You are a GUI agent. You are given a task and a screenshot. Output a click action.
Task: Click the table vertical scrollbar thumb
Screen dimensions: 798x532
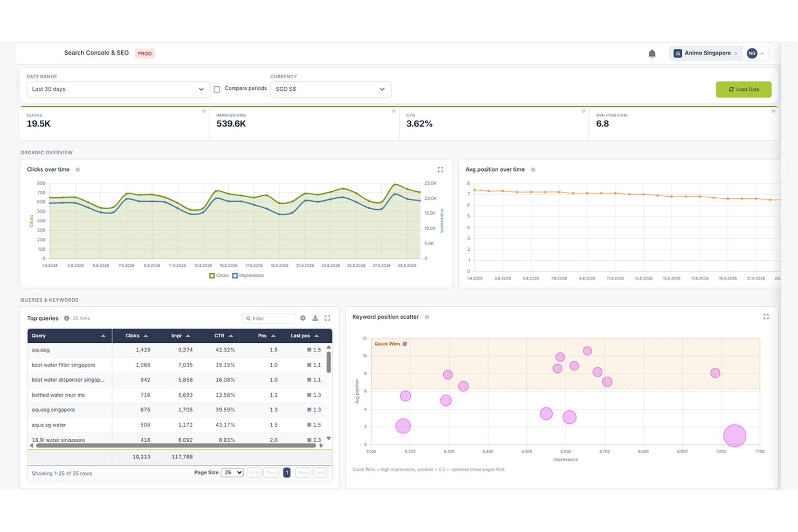tap(328, 362)
